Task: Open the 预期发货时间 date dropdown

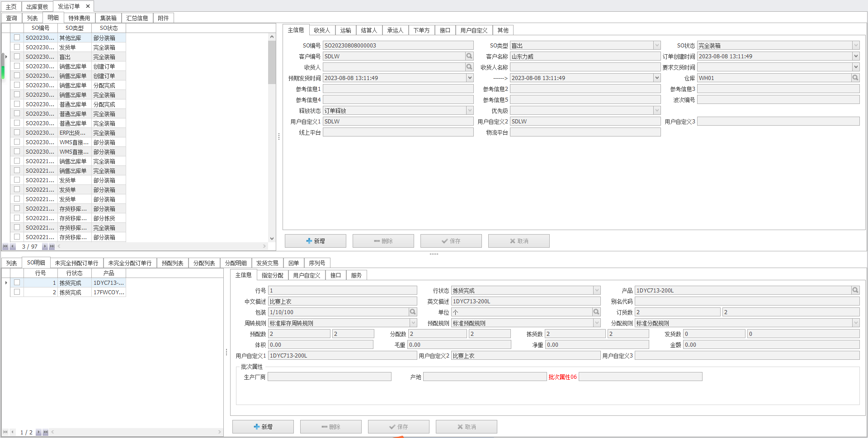Action: point(470,78)
